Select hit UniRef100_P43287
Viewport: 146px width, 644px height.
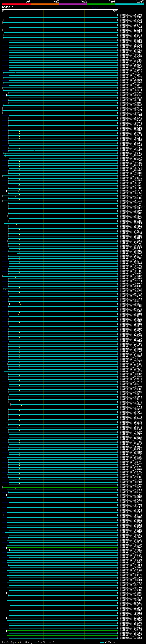(x=131, y=432)
